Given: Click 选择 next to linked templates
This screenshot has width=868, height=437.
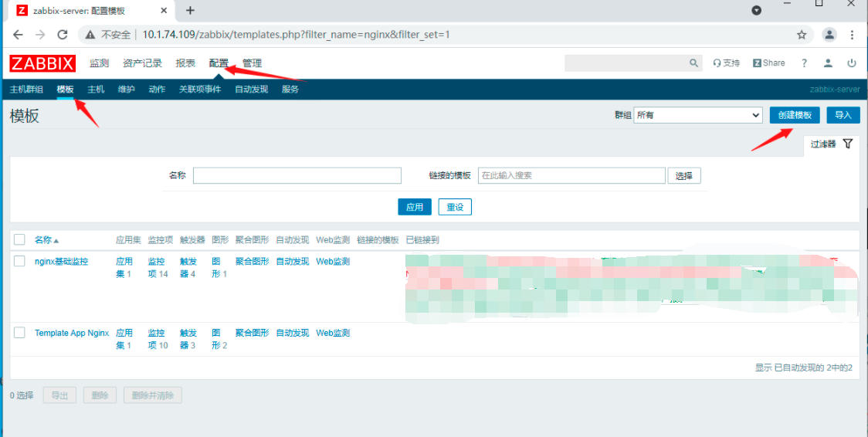Looking at the screenshot, I should pos(684,176).
